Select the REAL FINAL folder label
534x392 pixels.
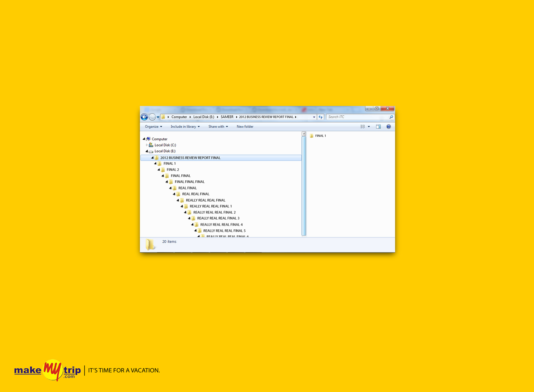pos(187,188)
